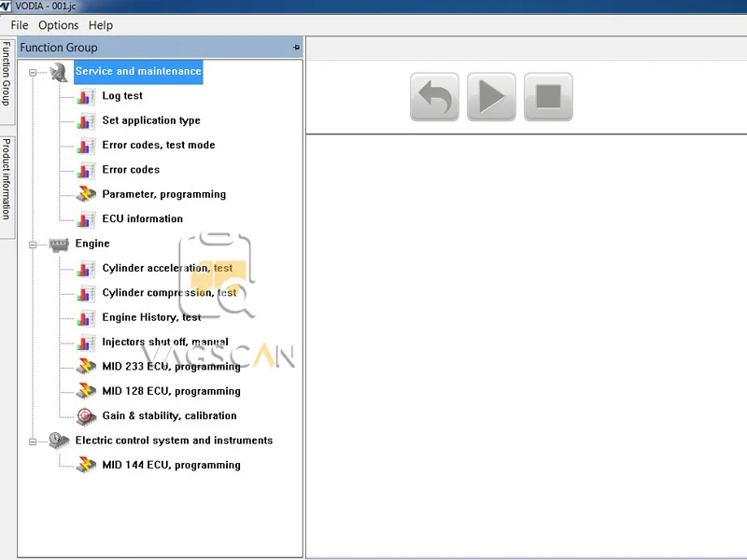
Task: Click the chart icon next to Log test
Action: click(x=86, y=97)
